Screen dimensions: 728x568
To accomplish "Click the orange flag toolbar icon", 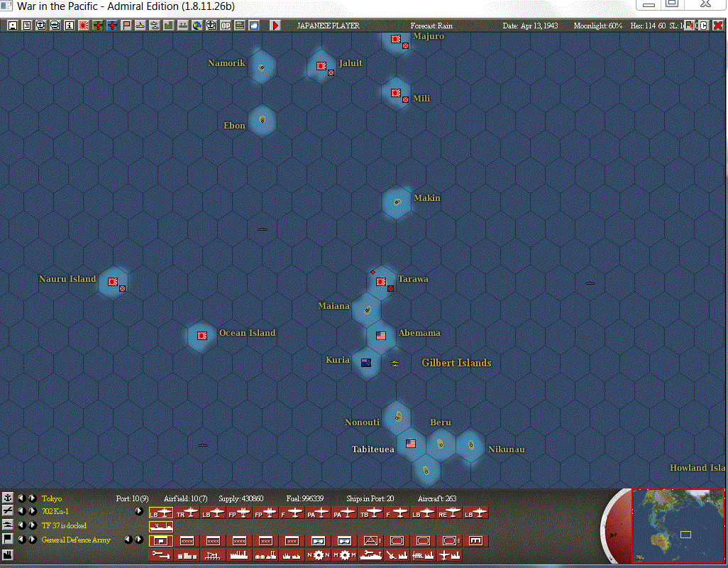I will click(x=126, y=26).
